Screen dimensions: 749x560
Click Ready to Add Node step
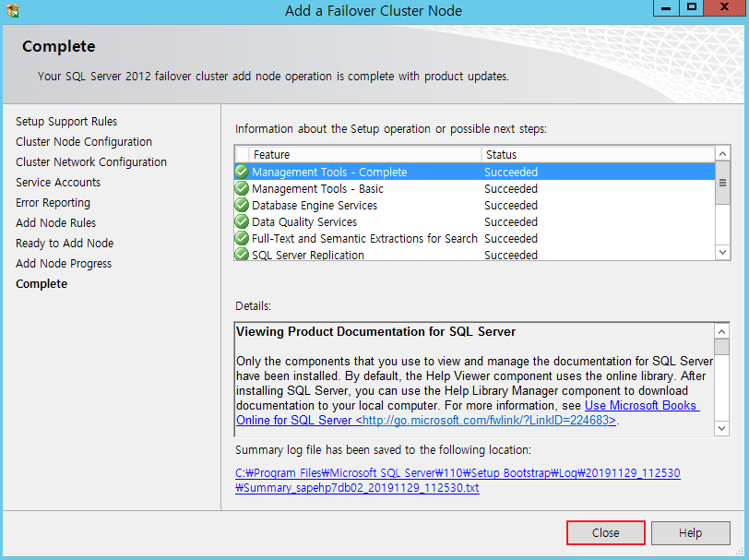(65, 244)
